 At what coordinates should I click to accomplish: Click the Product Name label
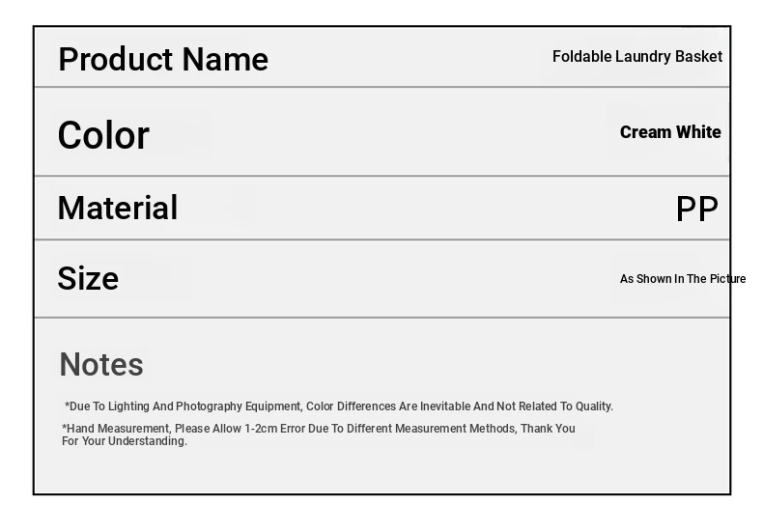(163, 59)
